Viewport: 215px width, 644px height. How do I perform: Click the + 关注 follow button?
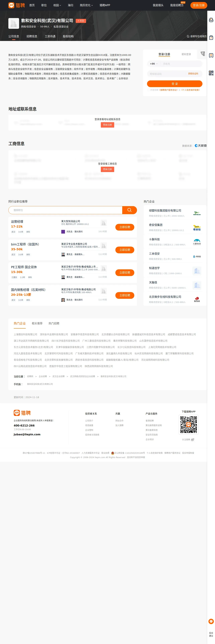(81, 21)
